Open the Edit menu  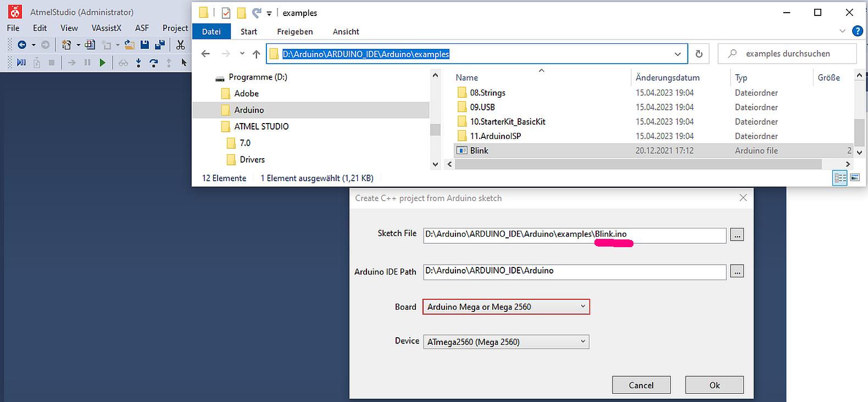click(x=40, y=28)
